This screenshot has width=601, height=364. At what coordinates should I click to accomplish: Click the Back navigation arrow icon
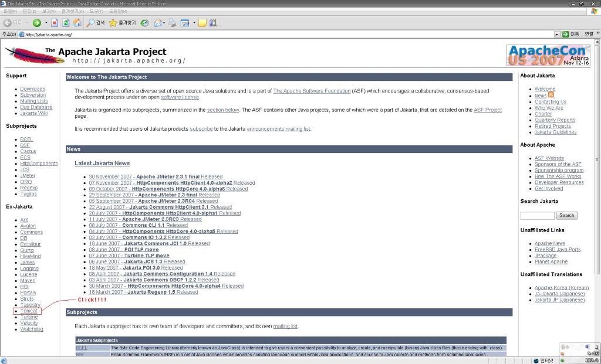pos(7,23)
